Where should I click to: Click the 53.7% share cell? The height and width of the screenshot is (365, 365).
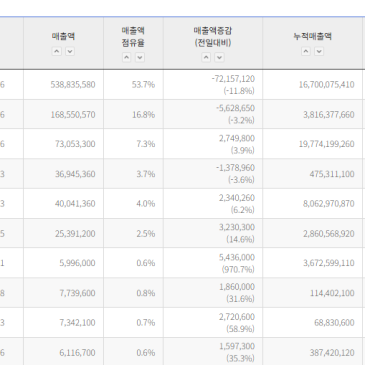[x=143, y=85]
